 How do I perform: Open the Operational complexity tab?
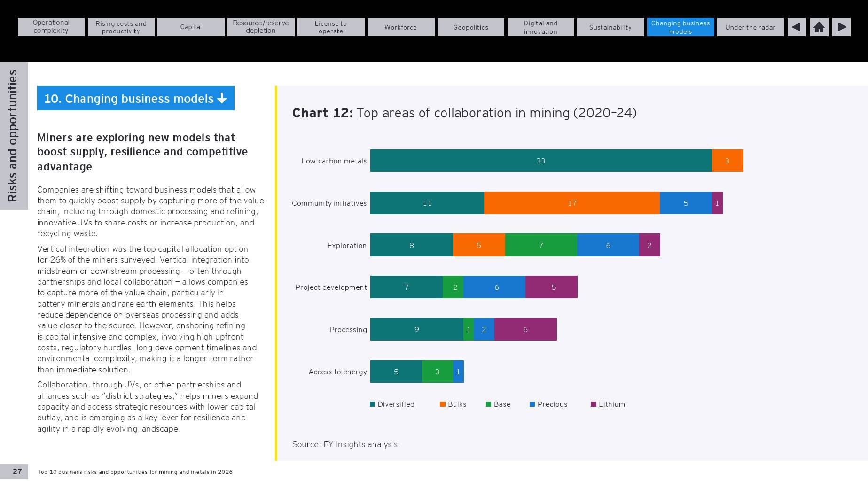click(51, 27)
